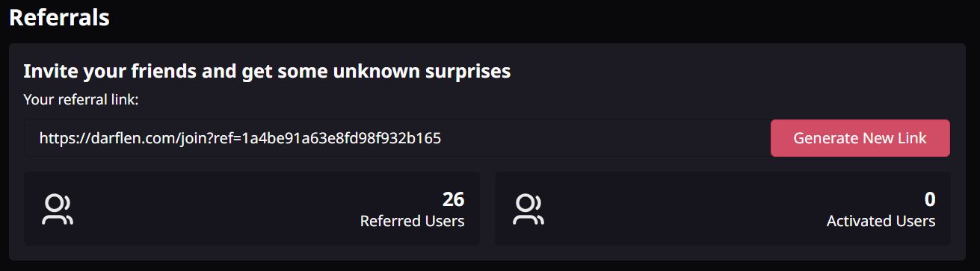Click the word 'Link' on the pink button
The width and height of the screenshot is (980, 271).
click(x=913, y=138)
